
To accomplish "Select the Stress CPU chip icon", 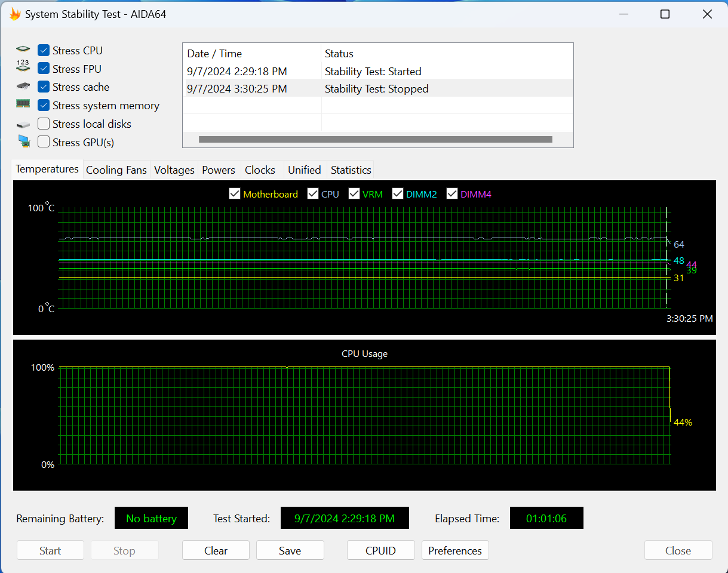I will point(23,50).
